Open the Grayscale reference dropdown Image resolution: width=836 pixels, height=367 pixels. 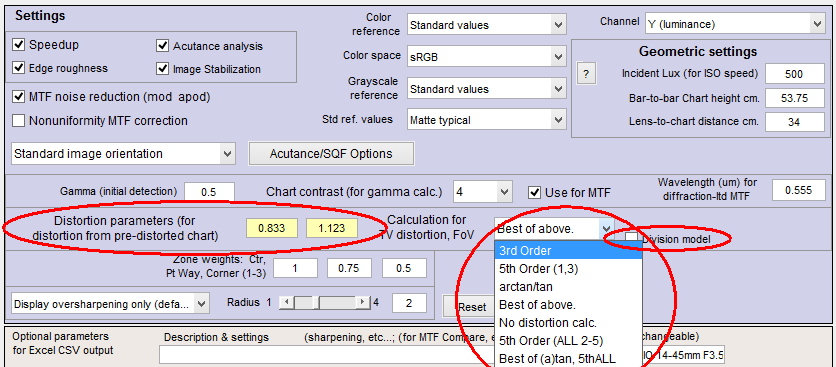(486, 89)
